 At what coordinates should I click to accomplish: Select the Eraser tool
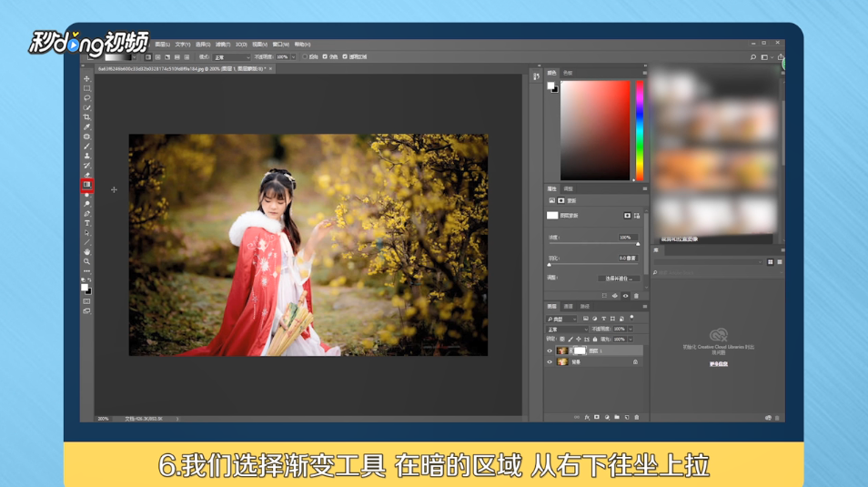[87, 175]
